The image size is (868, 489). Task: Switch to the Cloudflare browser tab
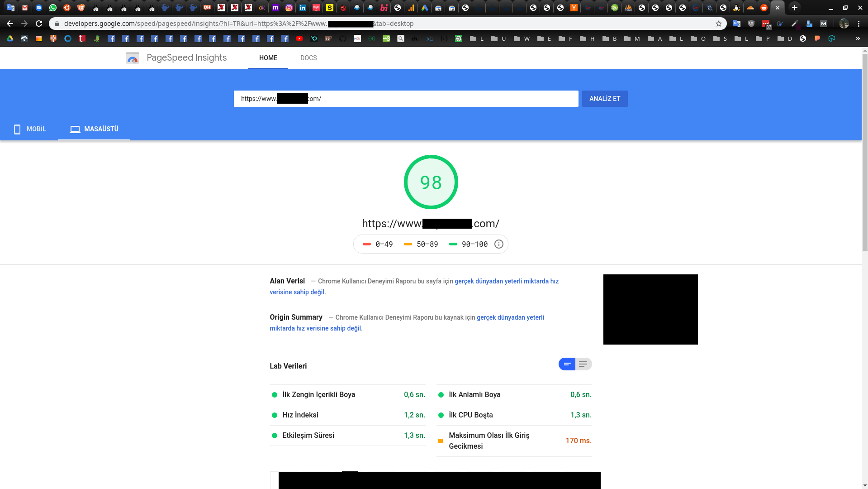750,8
